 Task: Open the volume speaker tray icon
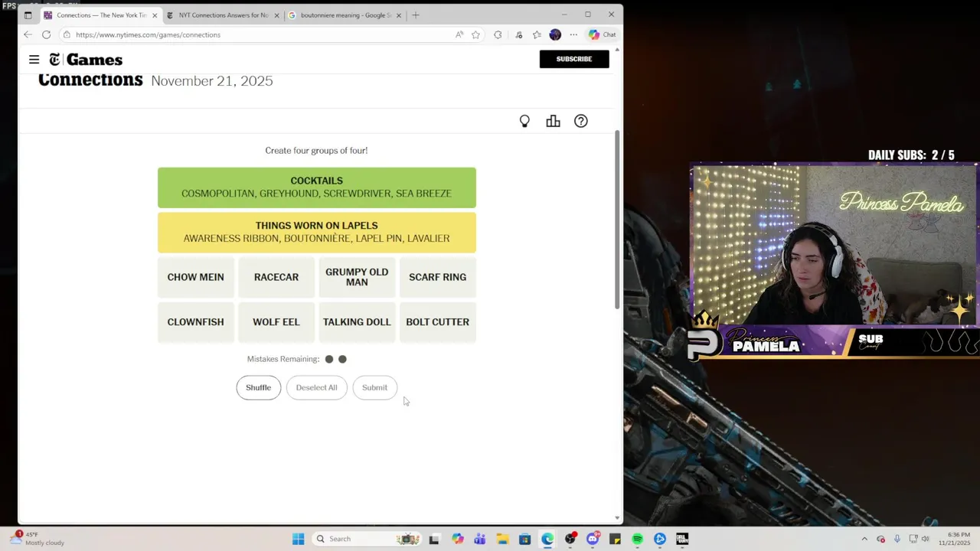pyautogui.click(x=926, y=539)
